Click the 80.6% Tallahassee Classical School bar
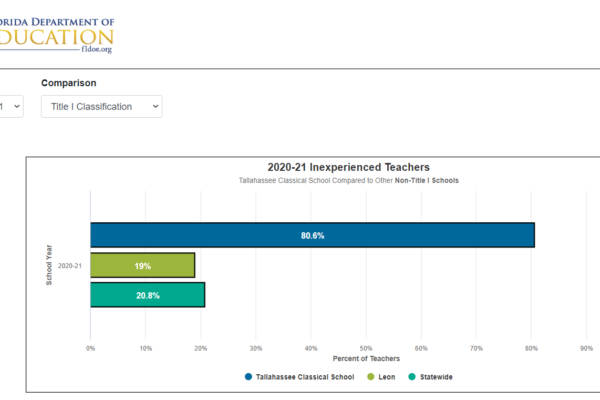 point(312,235)
